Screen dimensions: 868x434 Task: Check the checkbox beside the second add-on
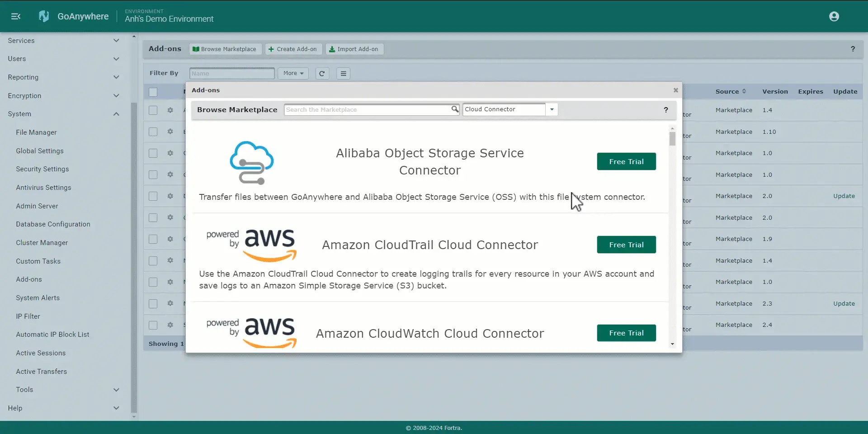tap(152, 132)
